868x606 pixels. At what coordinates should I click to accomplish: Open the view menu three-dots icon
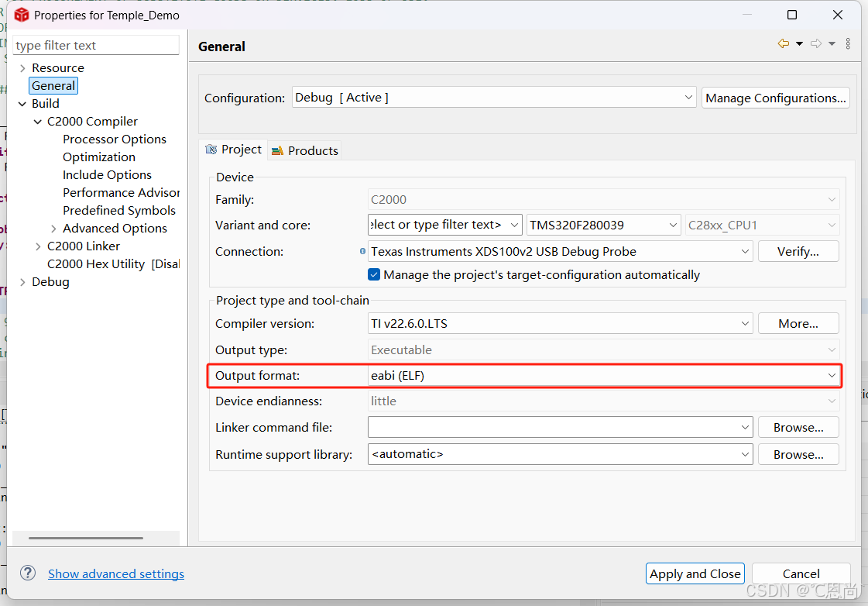pos(848,43)
